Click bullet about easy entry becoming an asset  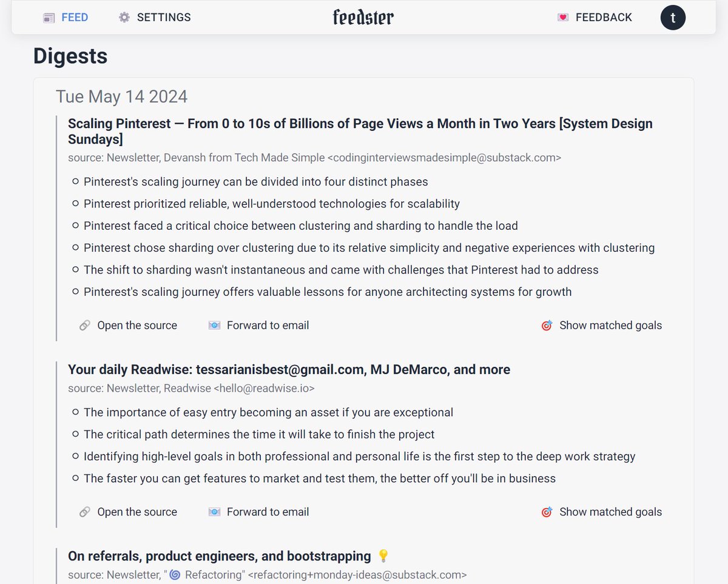click(269, 413)
